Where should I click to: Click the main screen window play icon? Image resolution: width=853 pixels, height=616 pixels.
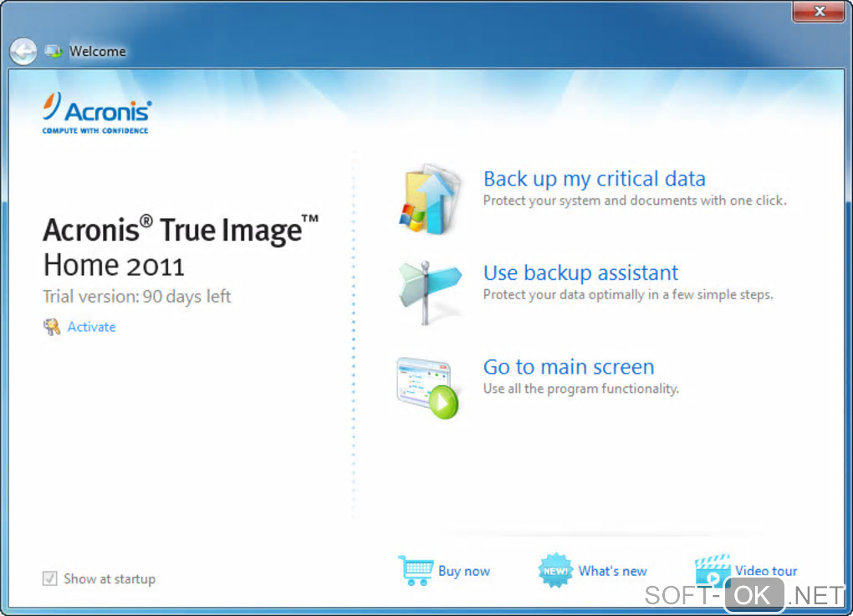coord(427,388)
